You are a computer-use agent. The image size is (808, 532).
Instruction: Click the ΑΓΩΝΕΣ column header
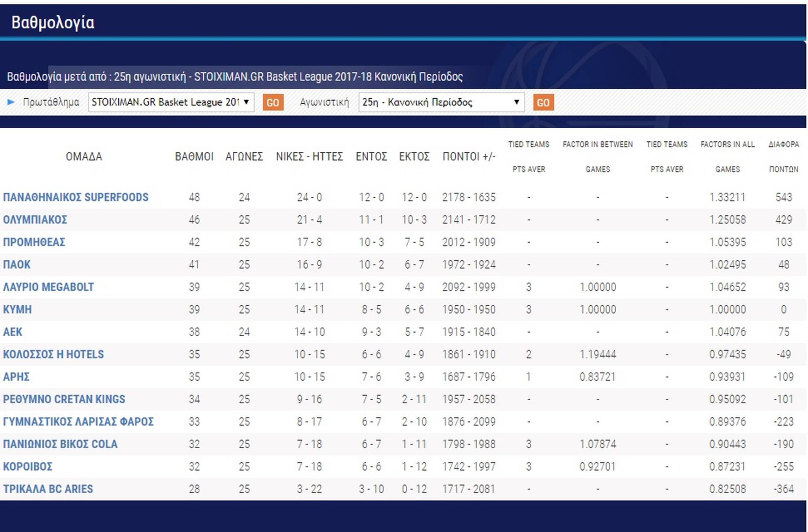[x=244, y=156]
